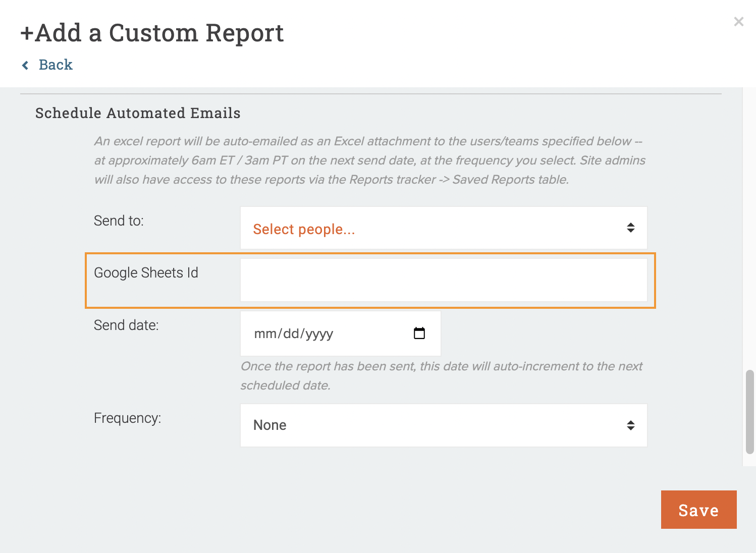The image size is (756, 553).
Task: Click the "+Add a Custom Report" title
Action: click(x=152, y=33)
